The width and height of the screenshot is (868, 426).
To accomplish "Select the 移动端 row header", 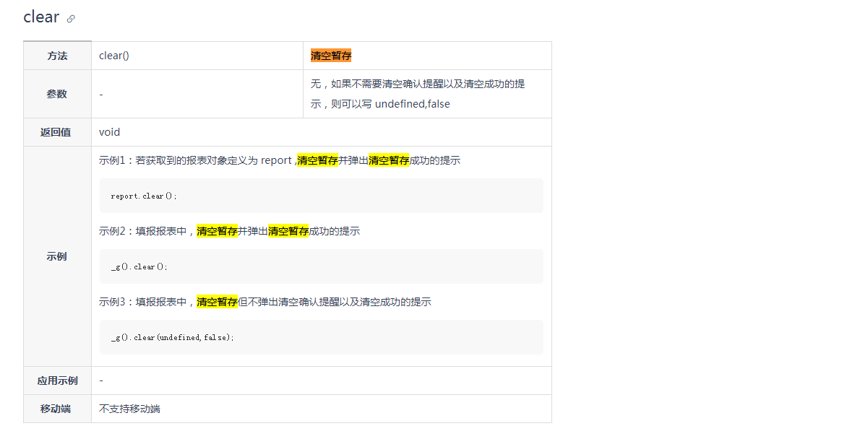I will click(57, 409).
